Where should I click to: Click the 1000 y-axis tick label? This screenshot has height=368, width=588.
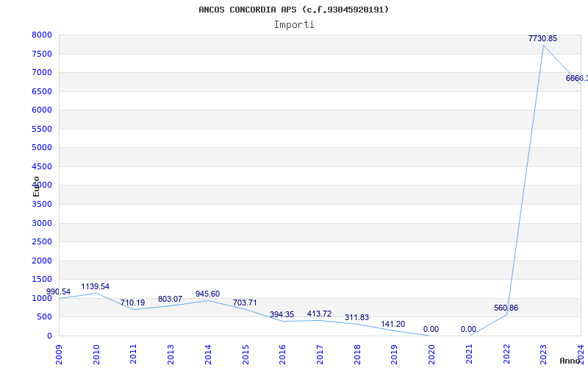[42, 298]
